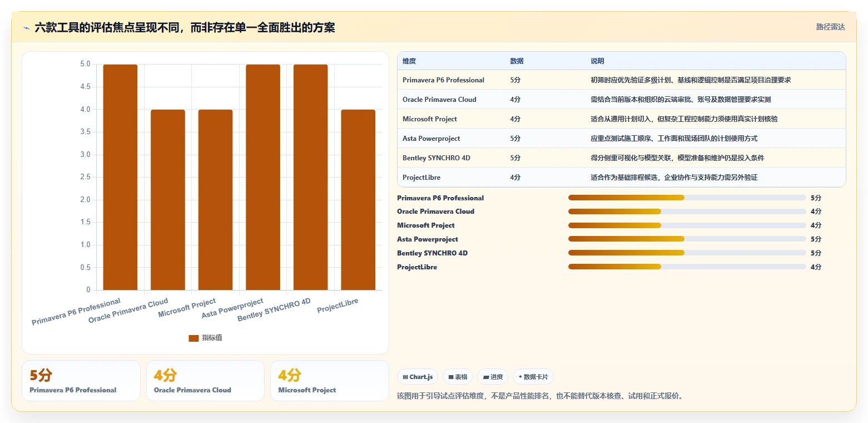Click the Asta Powerproject progress bar

point(687,239)
